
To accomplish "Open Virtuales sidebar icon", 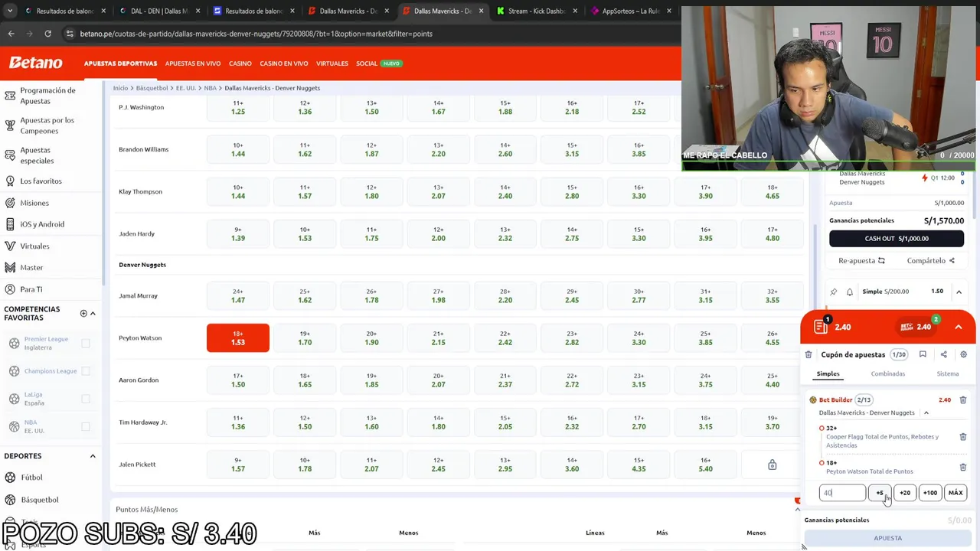I will tap(10, 246).
